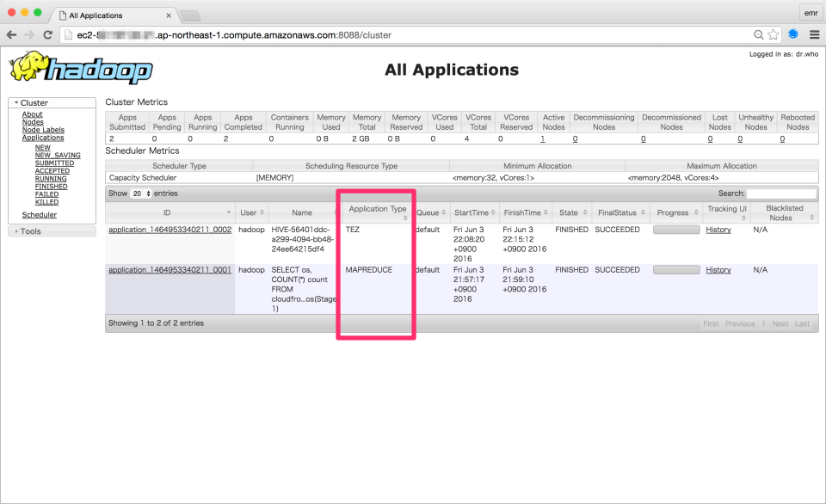Image resolution: width=826 pixels, height=504 pixels.
Task: Sort table by Application Type header
Action: 377,209
